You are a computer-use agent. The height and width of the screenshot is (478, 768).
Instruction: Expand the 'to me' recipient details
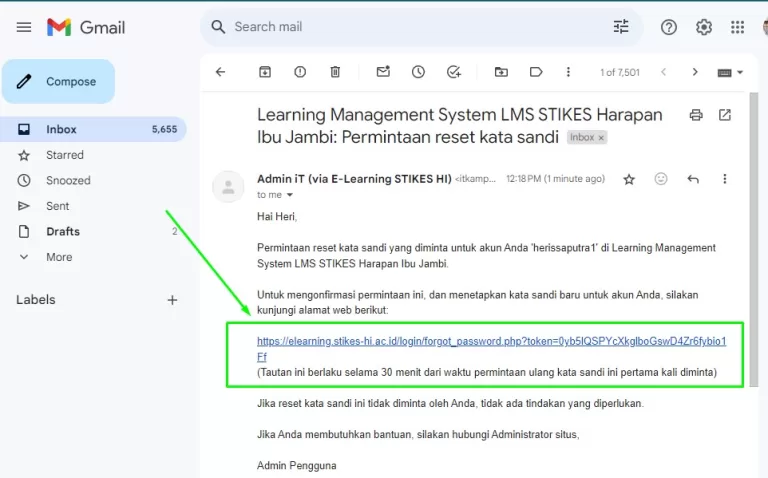(289, 195)
